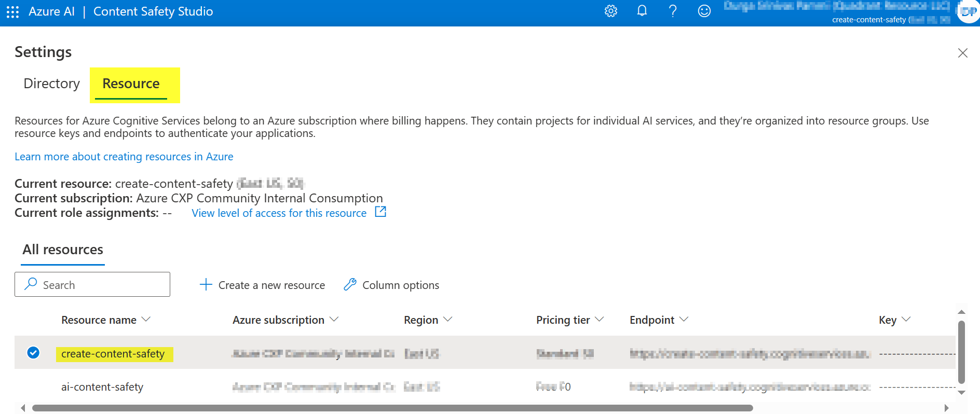Image resolution: width=980 pixels, height=414 pixels.
Task: Click plus icon for new resource
Action: click(206, 284)
